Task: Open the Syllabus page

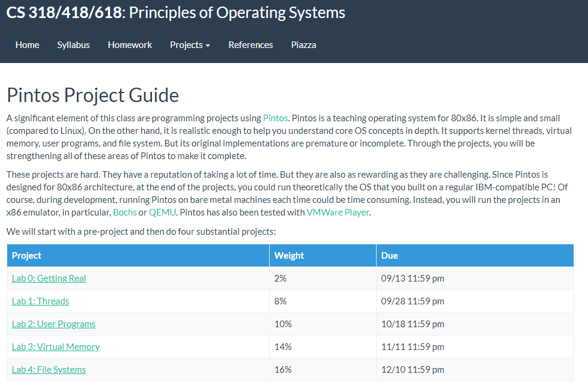Action: tap(73, 45)
